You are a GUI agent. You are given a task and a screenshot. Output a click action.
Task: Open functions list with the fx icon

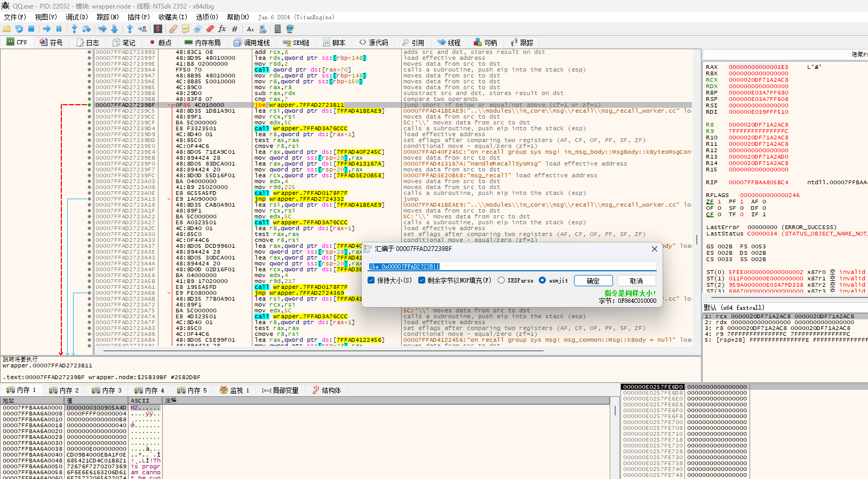pyautogui.click(x=222, y=29)
